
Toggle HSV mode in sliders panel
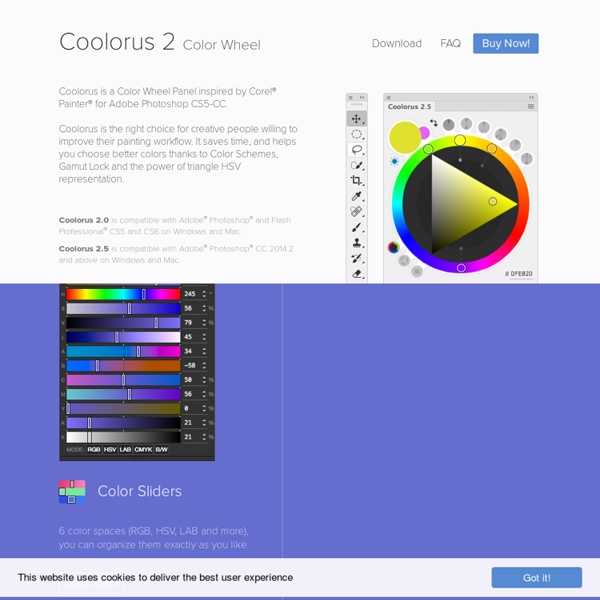[110, 449]
